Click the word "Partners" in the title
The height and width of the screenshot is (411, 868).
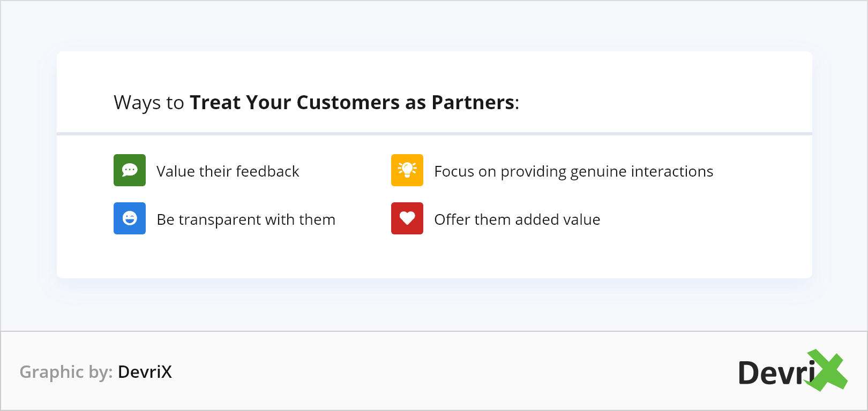click(x=473, y=102)
